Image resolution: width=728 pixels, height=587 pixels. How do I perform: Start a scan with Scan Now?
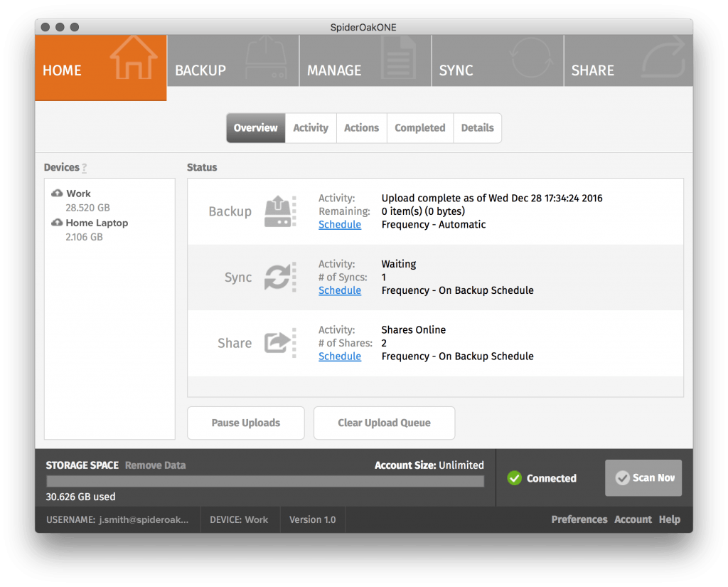click(643, 477)
